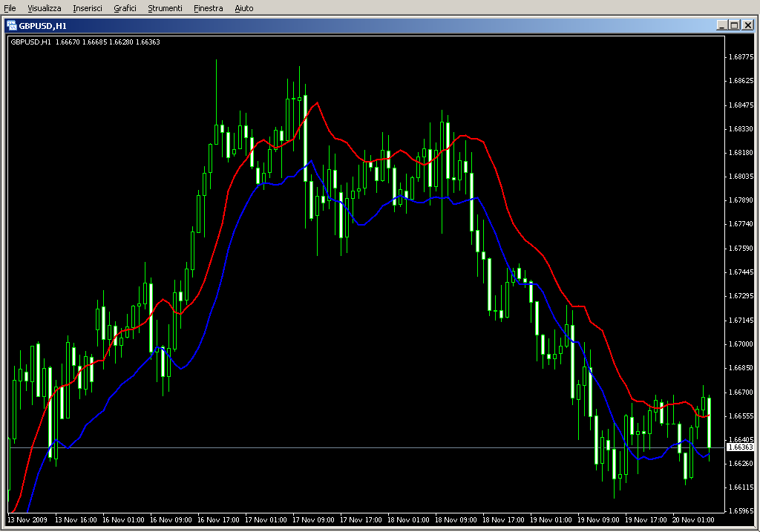This screenshot has width=760, height=532.
Task: Click the 18 Nov 17:00 time label
Action: click(x=503, y=520)
